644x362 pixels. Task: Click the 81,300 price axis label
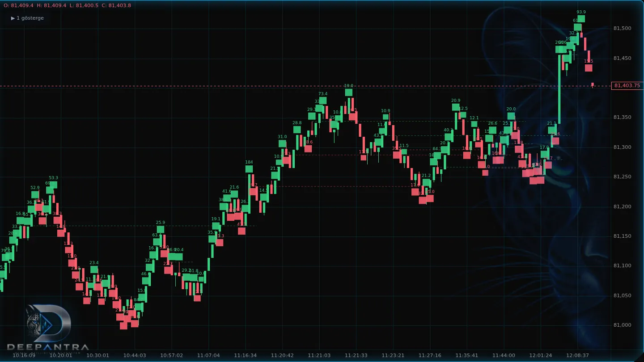point(622,147)
